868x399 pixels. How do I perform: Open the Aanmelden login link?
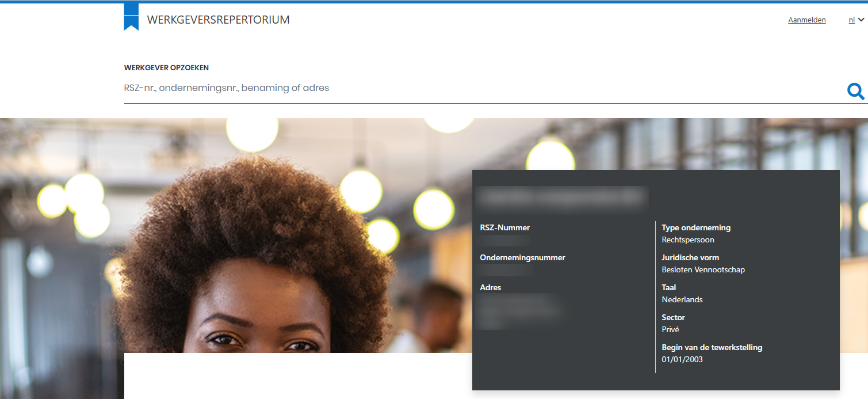click(806, 20)
